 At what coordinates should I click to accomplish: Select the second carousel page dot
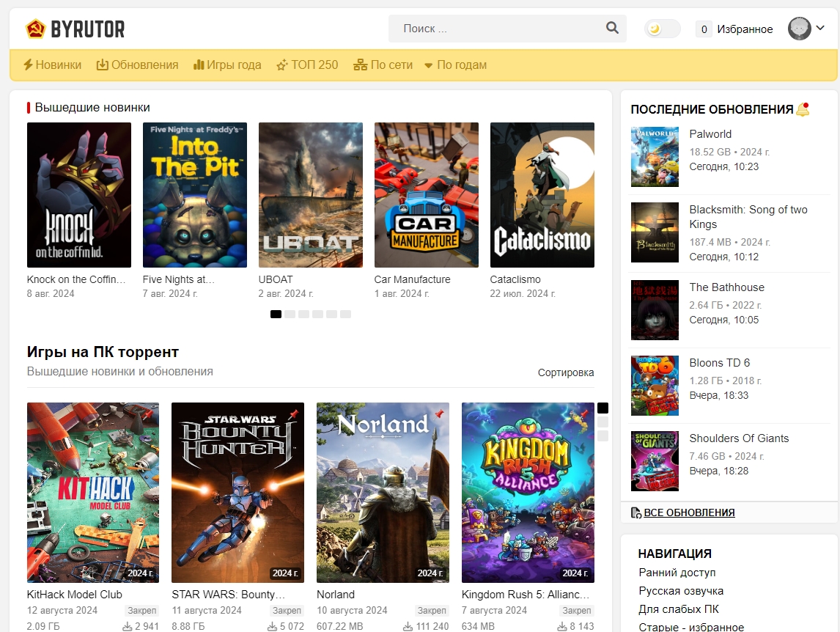tap(290, 314)
